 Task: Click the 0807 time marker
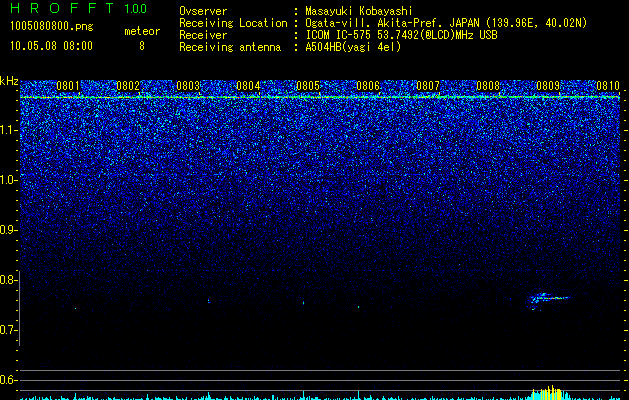(428, 86)
